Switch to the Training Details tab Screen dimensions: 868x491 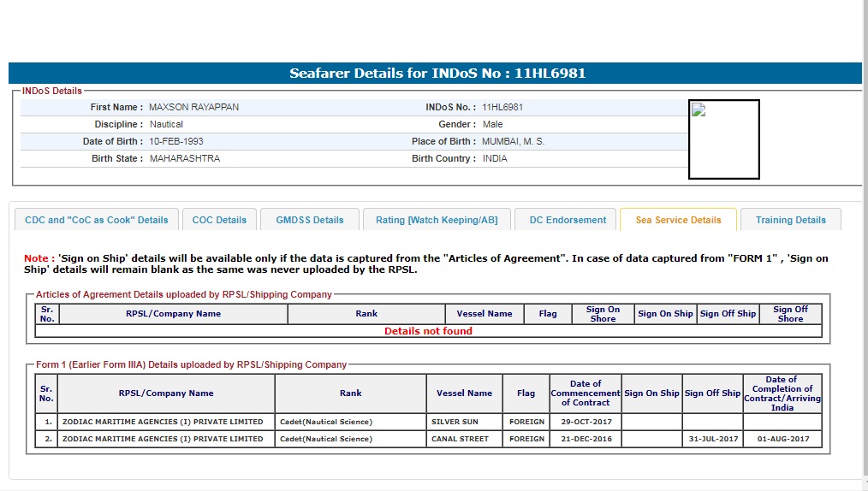click(x=790, y=220)
